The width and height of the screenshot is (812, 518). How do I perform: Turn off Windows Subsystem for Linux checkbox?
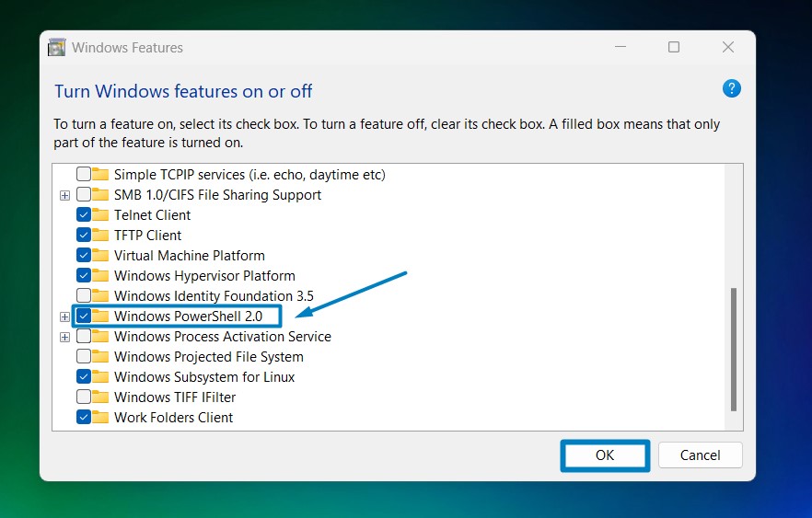(84, 376)
